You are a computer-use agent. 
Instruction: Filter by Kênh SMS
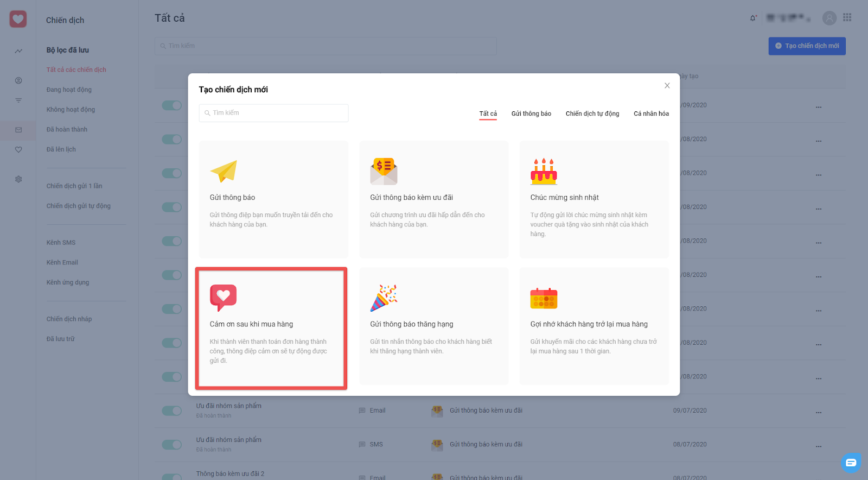click(x=61, y=242)
